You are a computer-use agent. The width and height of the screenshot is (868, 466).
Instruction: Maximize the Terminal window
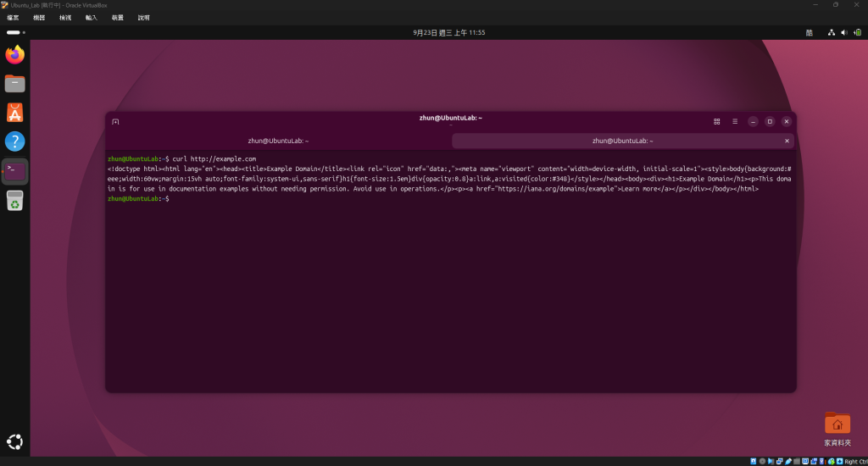770,122
